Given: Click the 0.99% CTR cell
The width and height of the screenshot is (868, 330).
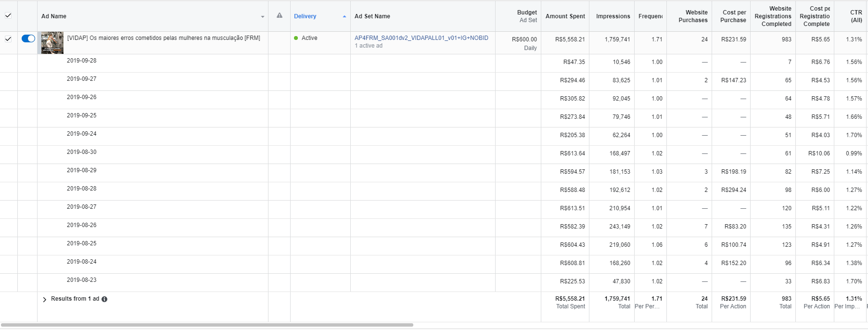Looking at the screenshot, I should (854, 153).
